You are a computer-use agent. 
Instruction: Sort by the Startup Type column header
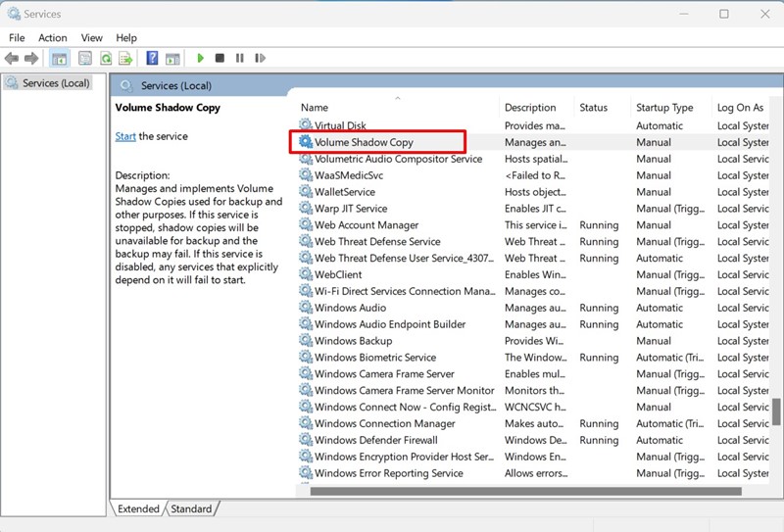[663, 108]
